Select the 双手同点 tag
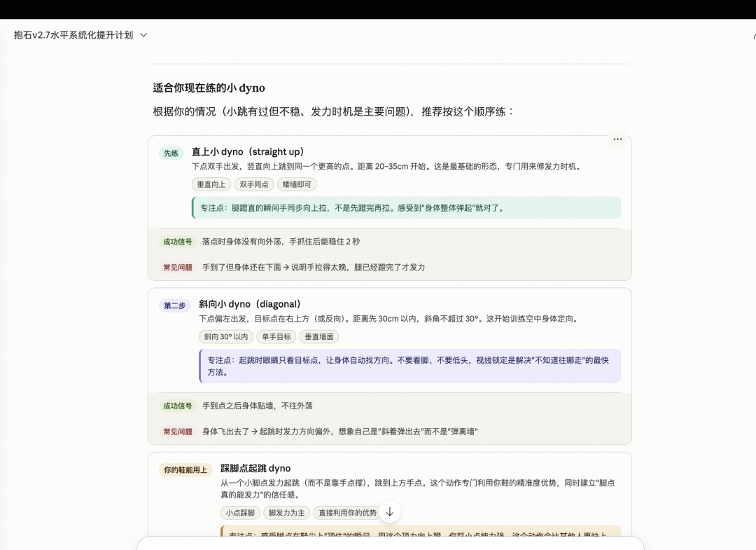756x550 pixels. pyautogui.click(x=254, y=184)
